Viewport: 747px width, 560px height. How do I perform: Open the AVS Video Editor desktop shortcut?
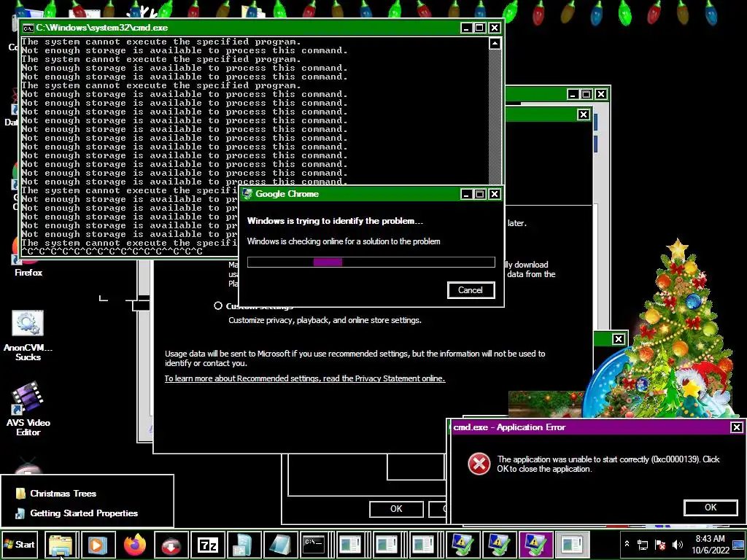(x=28, y=408)
